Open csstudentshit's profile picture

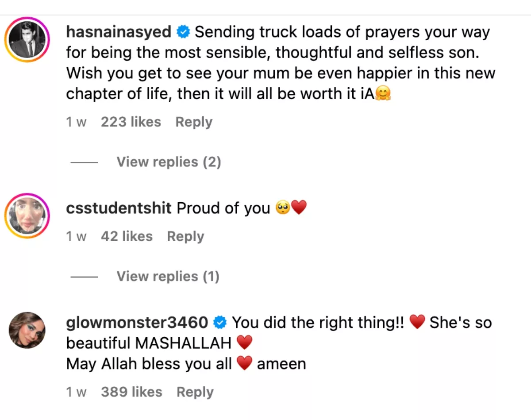click(x=27, y=216)
